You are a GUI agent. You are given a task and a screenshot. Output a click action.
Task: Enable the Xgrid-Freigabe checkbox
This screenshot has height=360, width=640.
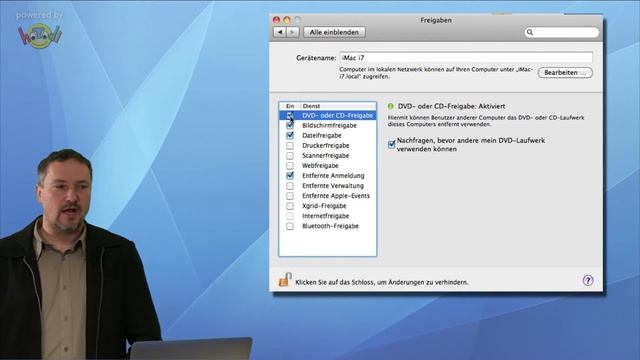[x=290, y=206]
